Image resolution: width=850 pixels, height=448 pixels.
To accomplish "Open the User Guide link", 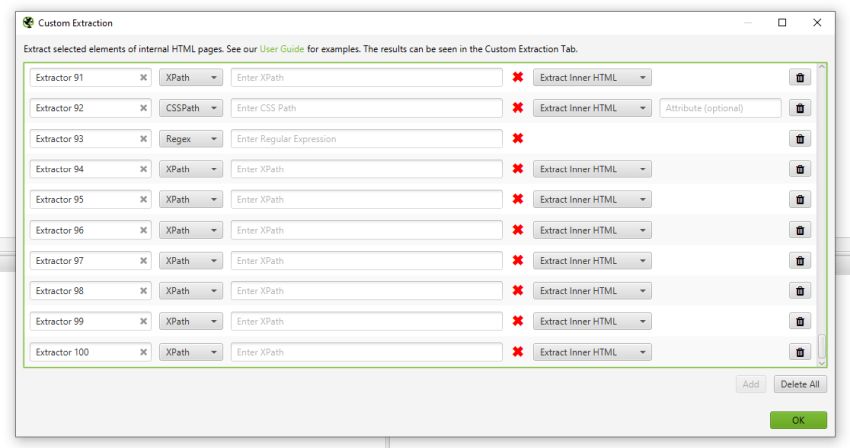I will 282,49.
